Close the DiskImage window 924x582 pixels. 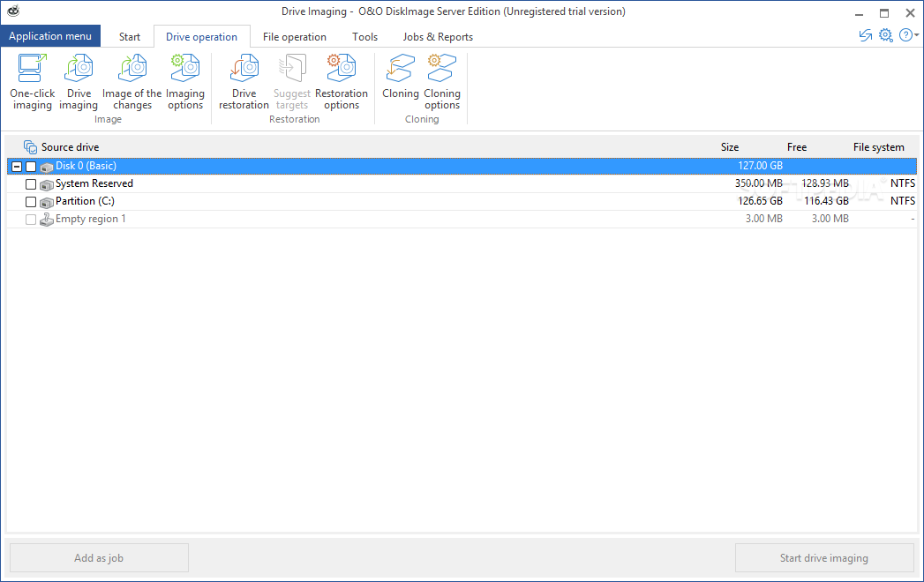coord(910,13)
